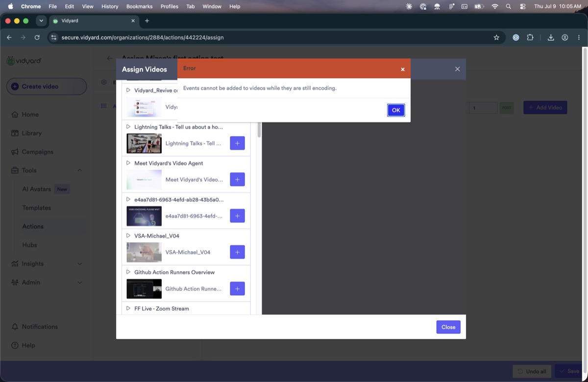Expand the VSA-Michael_V04 row triangle
This screenshot has width=588, height=382.
[128, 235]
